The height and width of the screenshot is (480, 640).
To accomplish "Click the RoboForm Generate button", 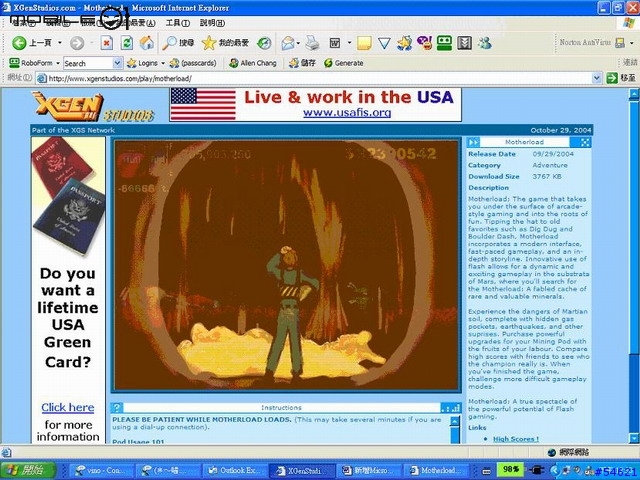I will tap(344, 63).
